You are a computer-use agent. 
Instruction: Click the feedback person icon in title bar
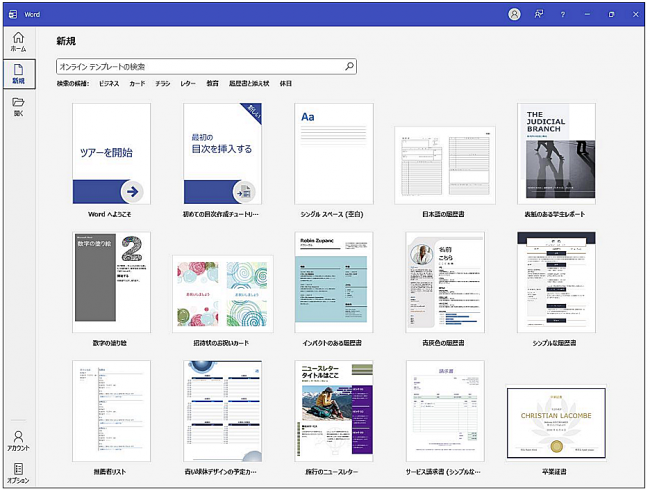tap(538, 14)
